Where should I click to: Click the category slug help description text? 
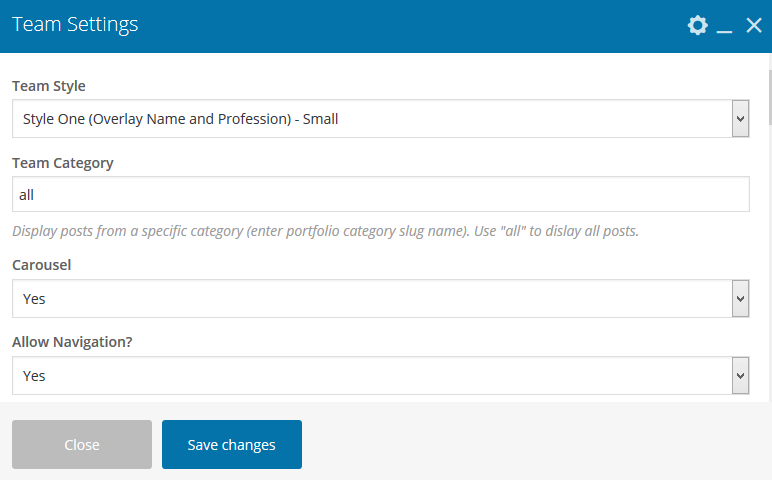(x=325, y=231)
